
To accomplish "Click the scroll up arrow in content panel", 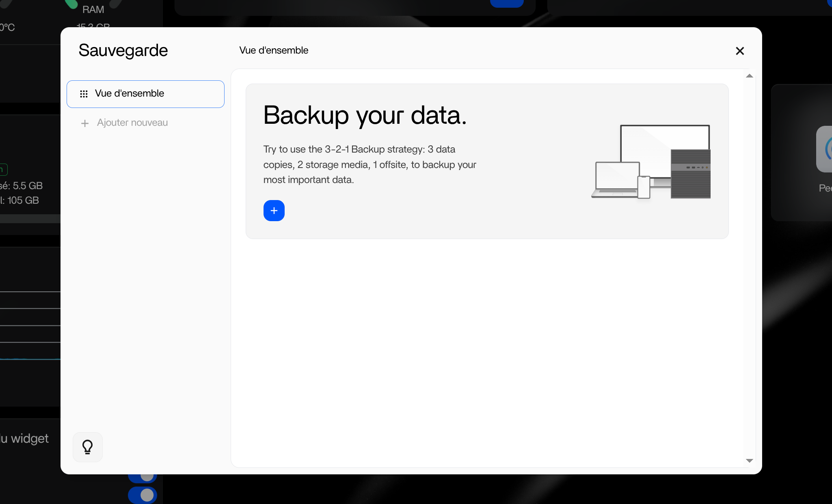I will pos(749,76).
